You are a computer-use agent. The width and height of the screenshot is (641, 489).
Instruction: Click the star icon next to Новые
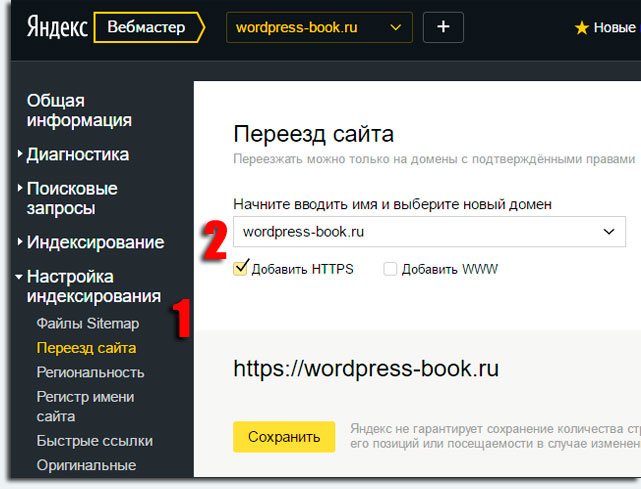coord(581,28)
